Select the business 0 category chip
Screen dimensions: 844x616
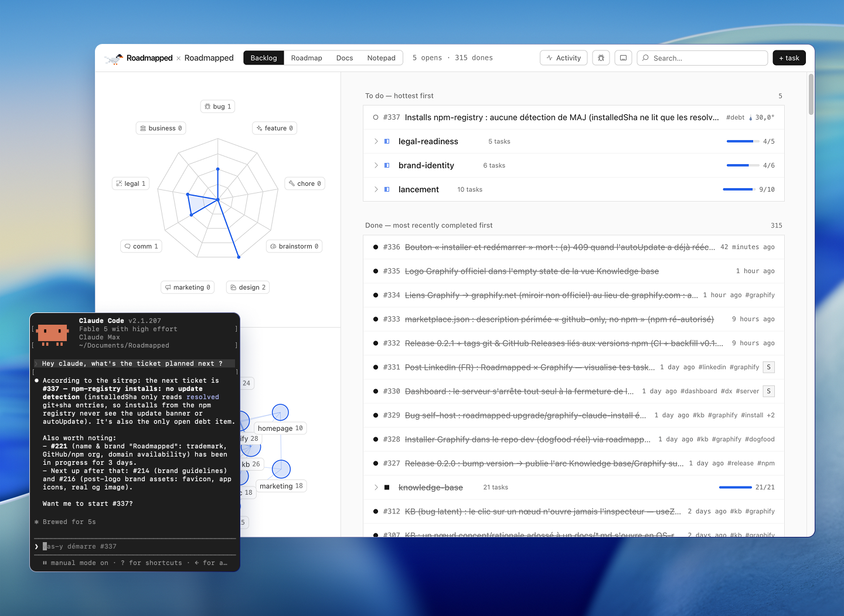tap(161, 128)
